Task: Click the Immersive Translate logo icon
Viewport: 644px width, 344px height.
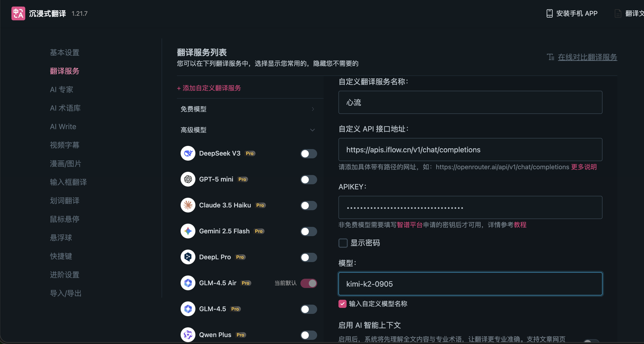Action: click(18, 13)
